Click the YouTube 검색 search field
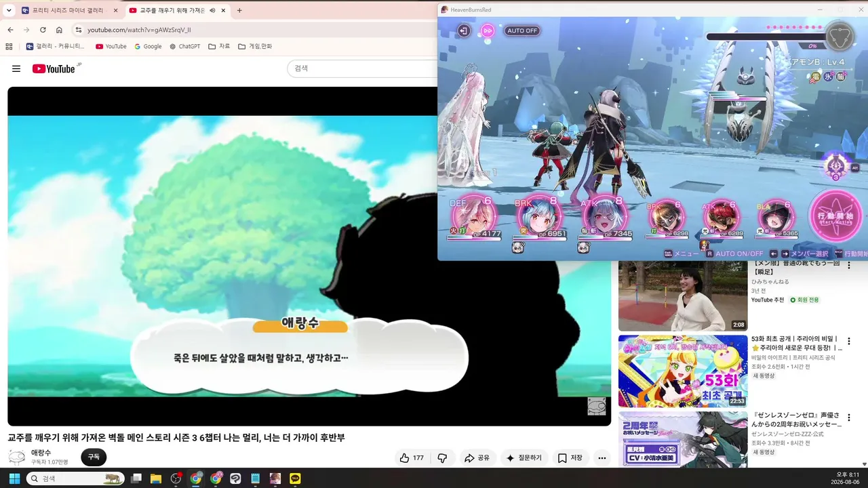This screenshot has width=868, height=488. 363,68
